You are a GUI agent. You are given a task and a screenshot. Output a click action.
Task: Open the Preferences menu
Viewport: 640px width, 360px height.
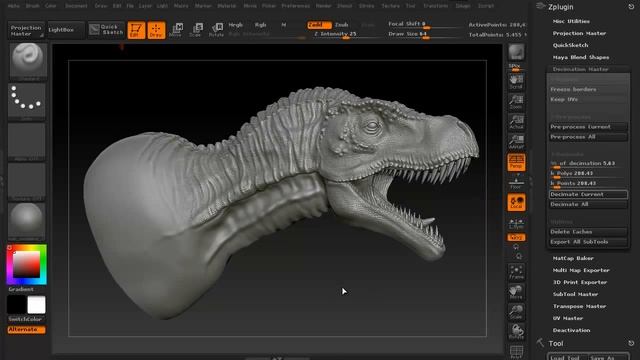click(x=296, y=6)
